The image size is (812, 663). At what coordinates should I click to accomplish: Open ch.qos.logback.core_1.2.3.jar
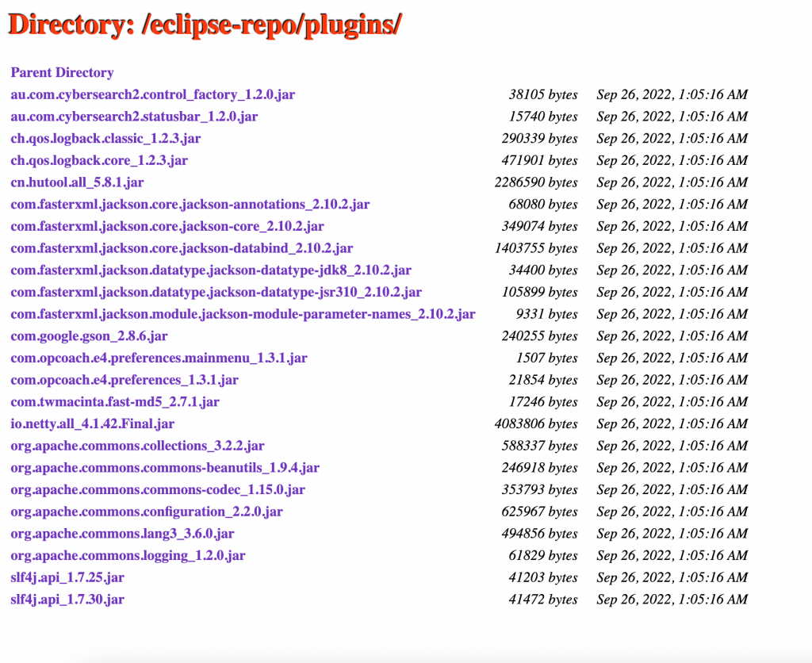point(99,160)
